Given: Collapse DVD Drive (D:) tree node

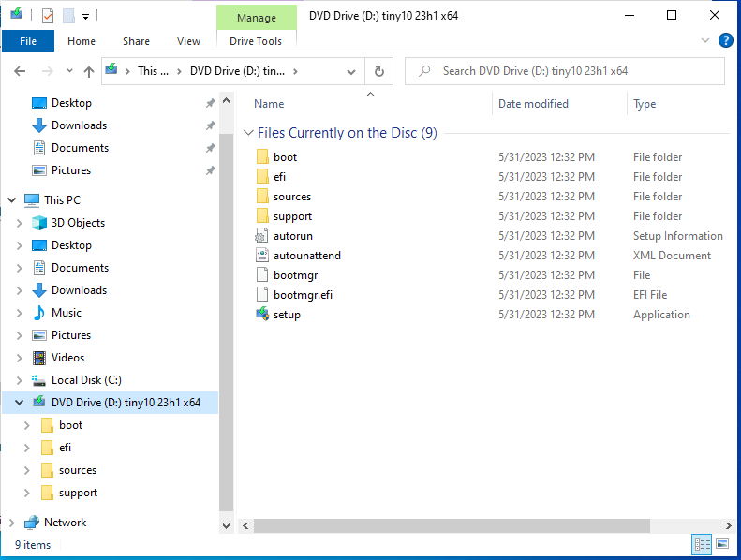Looking at the screenshot, I should pyautogui.click(x=20, y=403).
